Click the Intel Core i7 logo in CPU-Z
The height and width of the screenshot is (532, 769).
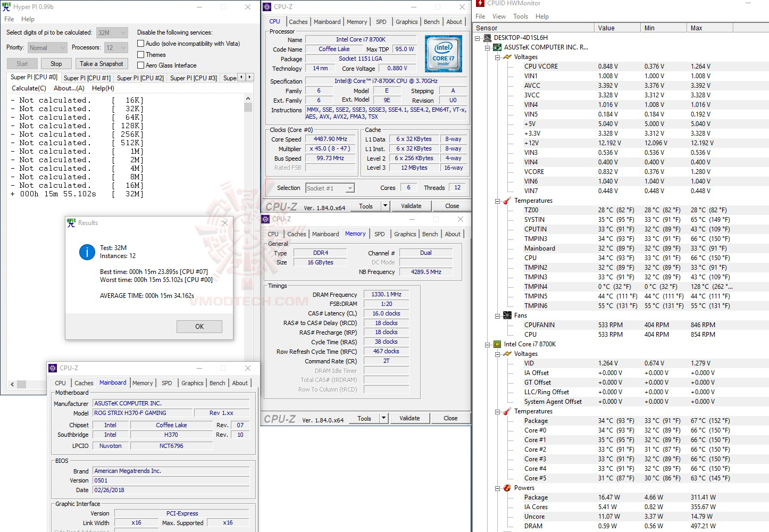[443, 53]
